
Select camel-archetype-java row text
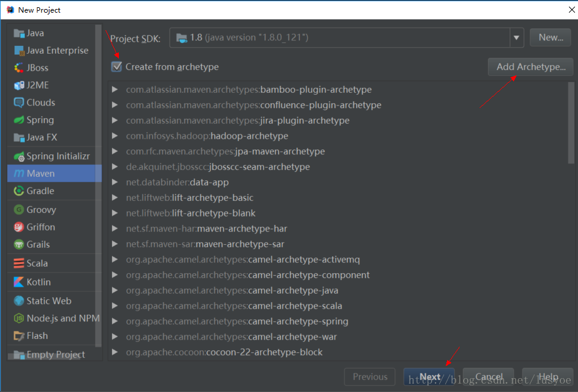(x=232, y=290)
